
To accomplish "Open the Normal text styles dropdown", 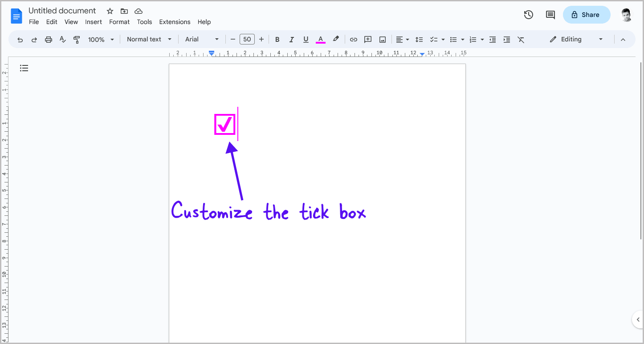I will [149, 39].
